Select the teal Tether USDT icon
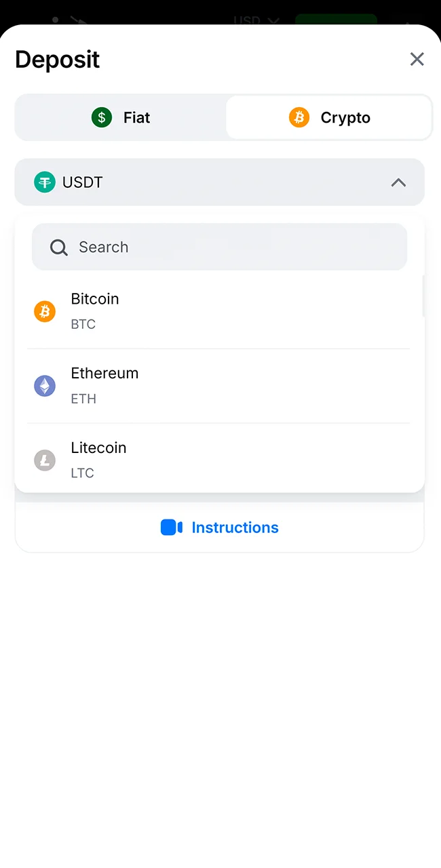Screen dimensions: 441x868 44,182
